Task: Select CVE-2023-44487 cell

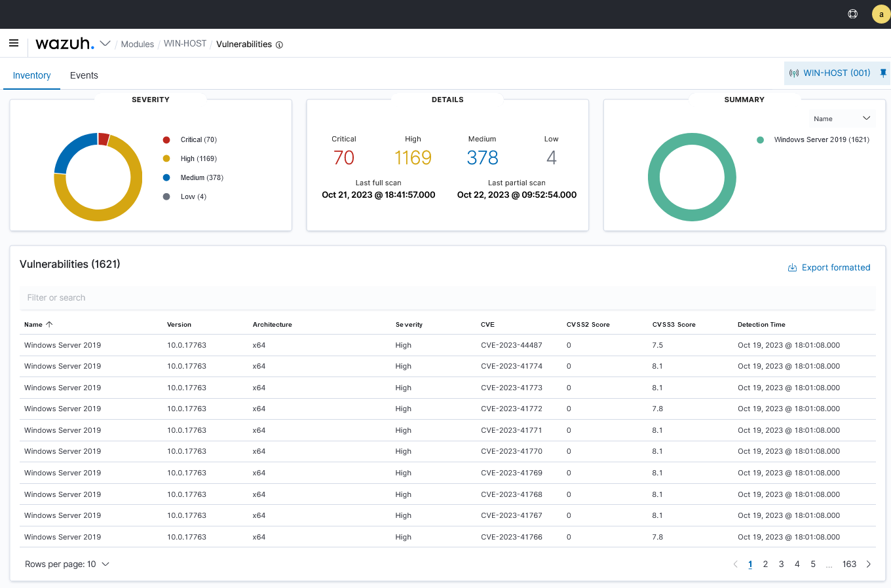Action: coord(512,345)
